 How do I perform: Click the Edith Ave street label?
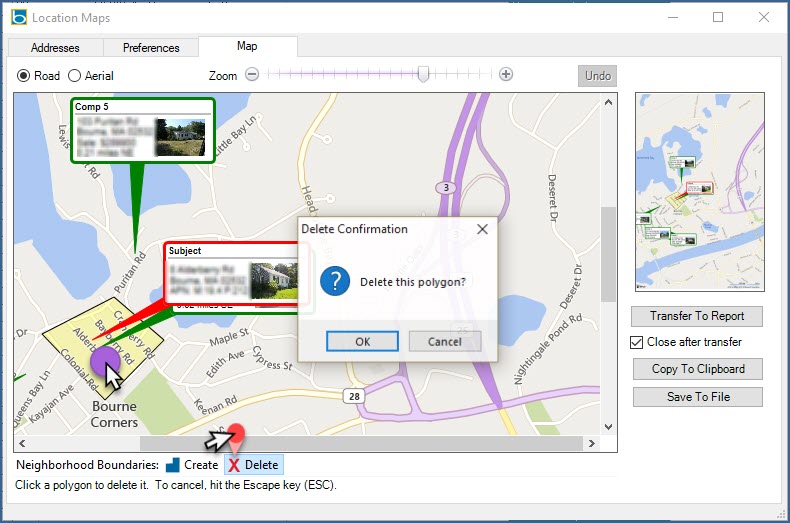coord(225,363)
